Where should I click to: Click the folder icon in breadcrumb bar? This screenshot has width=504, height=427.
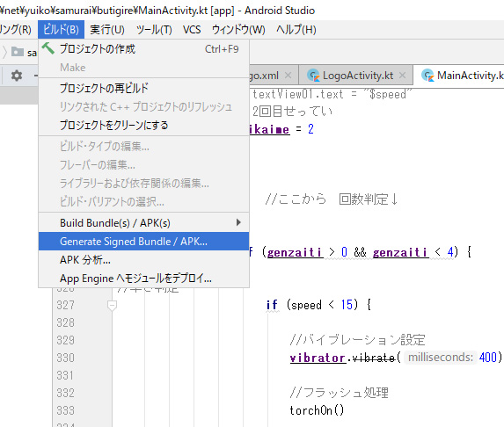[18, 51]
